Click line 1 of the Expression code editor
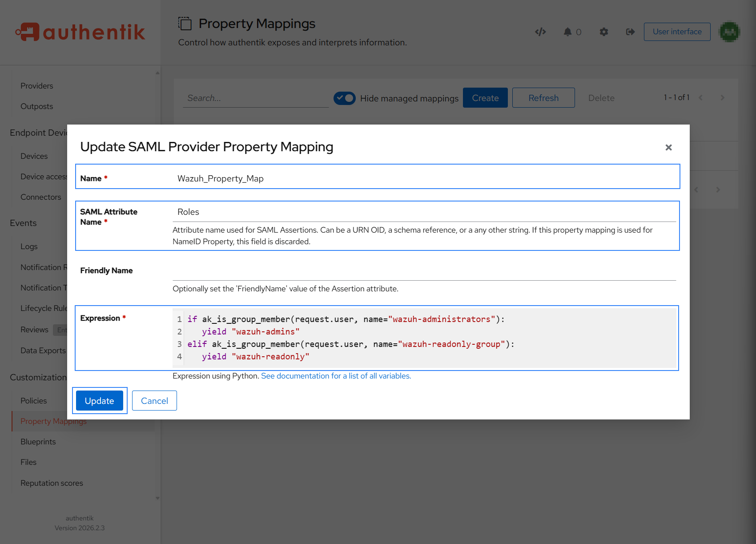 [346, 319]
